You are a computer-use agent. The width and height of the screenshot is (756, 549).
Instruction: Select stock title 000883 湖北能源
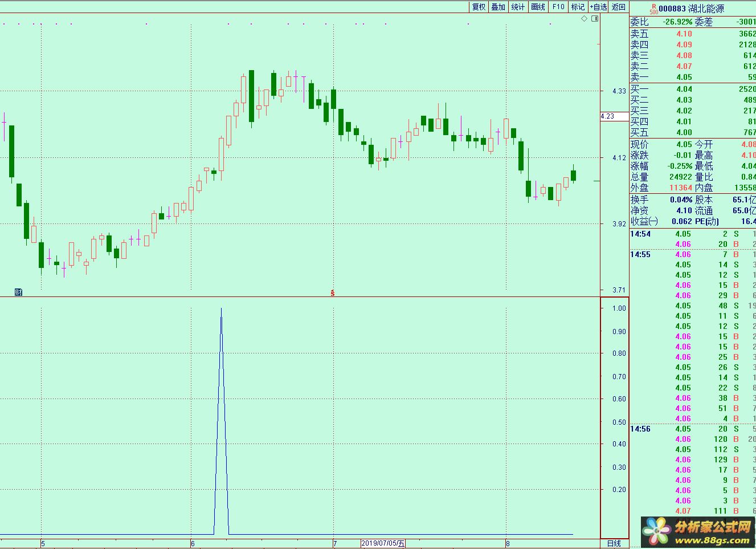pyautogui.click(x=692, y=9)
